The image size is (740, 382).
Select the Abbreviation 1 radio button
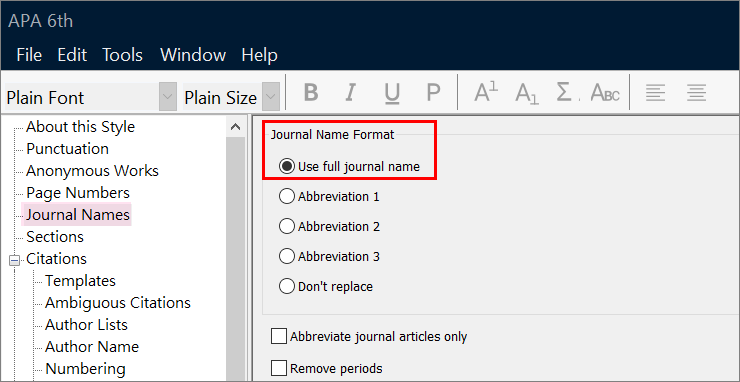pos(286,196)
